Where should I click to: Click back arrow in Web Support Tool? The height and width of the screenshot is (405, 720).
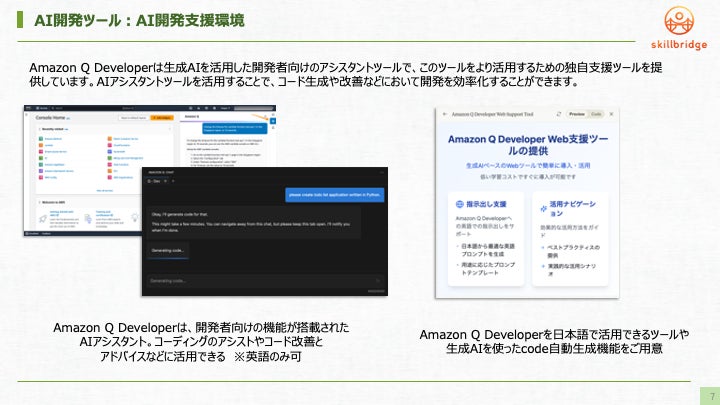[x=444, y=114]
